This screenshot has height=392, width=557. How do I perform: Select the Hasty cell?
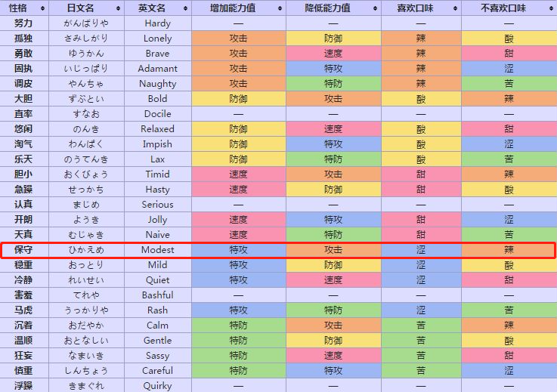point(158,190)
